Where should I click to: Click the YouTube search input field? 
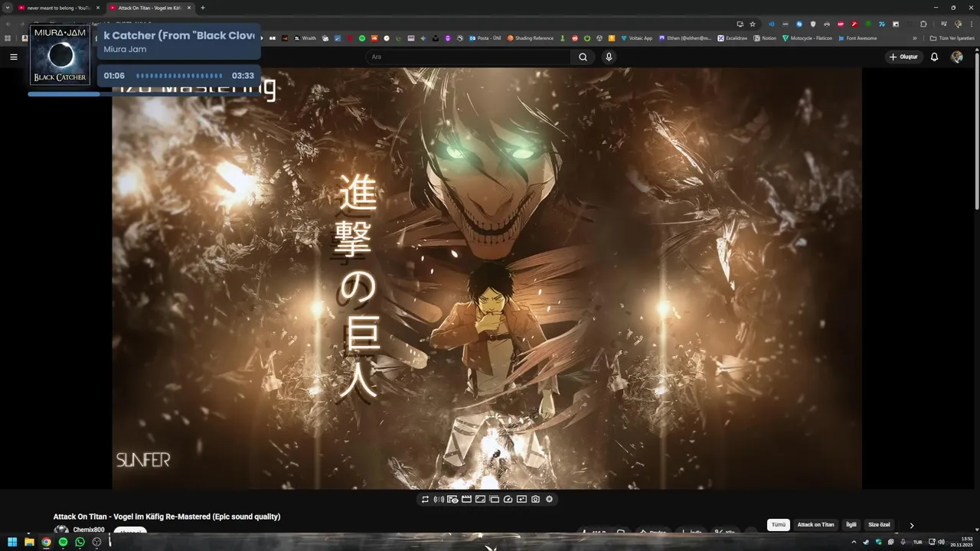[468, 57]
